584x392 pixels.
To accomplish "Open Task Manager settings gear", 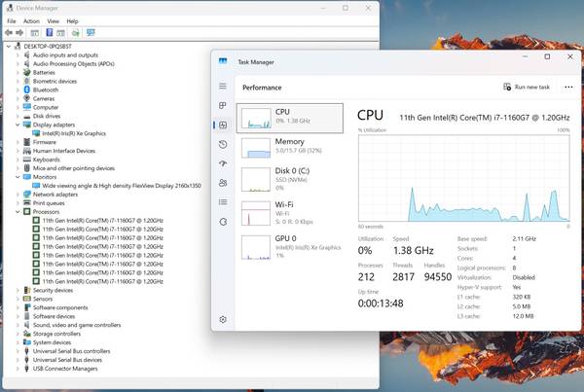I will [x=223, y=319].
